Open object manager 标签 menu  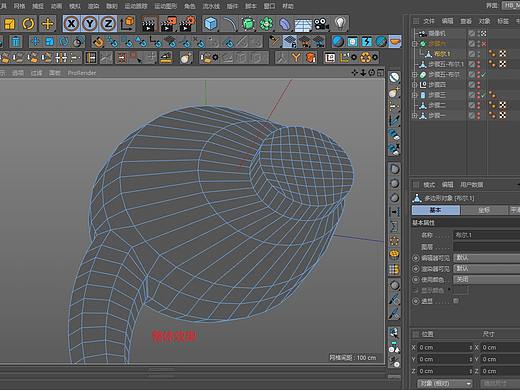point(503,21)
